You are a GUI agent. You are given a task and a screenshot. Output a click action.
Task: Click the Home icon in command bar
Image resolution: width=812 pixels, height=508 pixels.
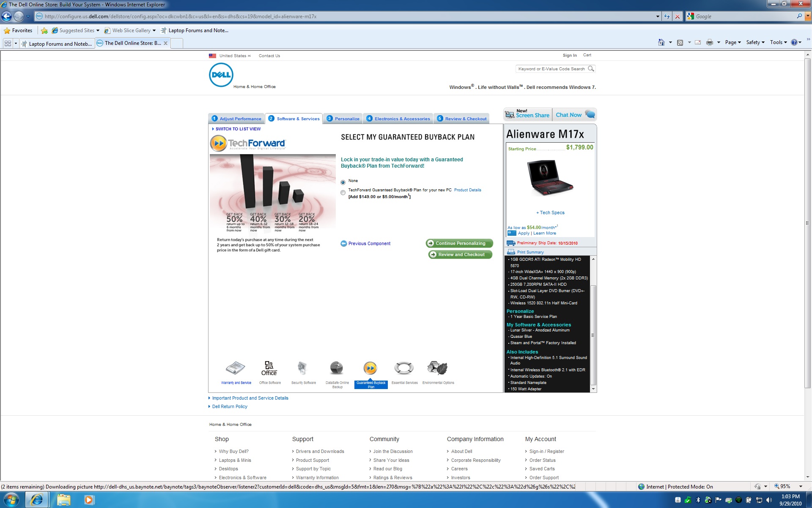tap(661, 42)
